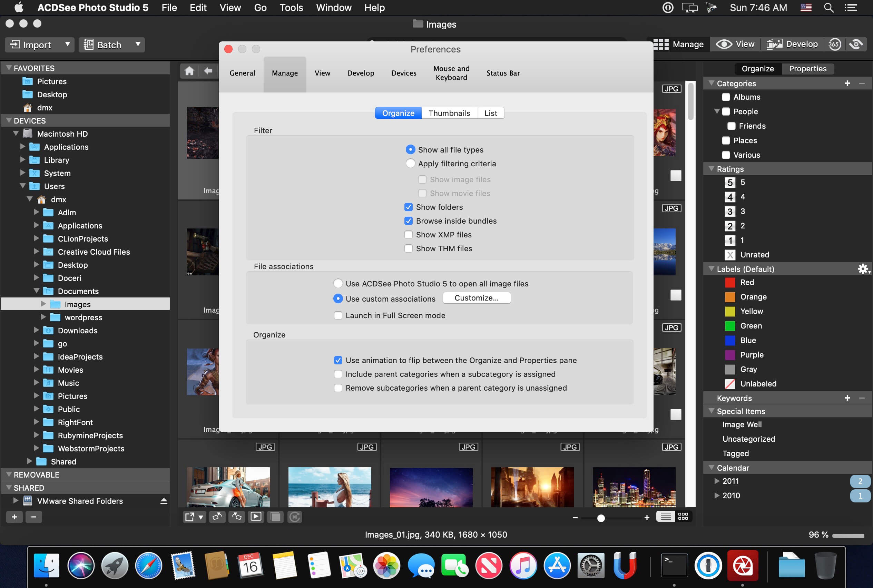
Task: Drag the zoom level slider
Action: click(x=601, y=518)
